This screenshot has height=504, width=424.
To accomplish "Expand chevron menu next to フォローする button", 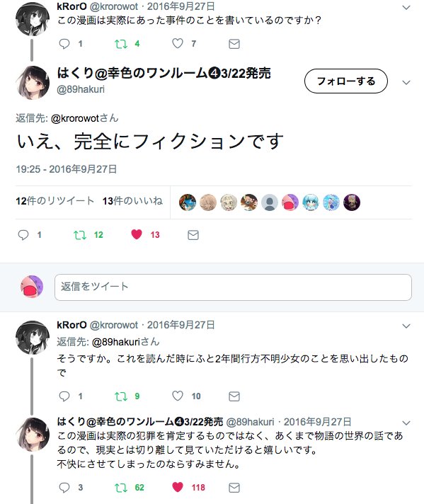I will tap(406, 83).
